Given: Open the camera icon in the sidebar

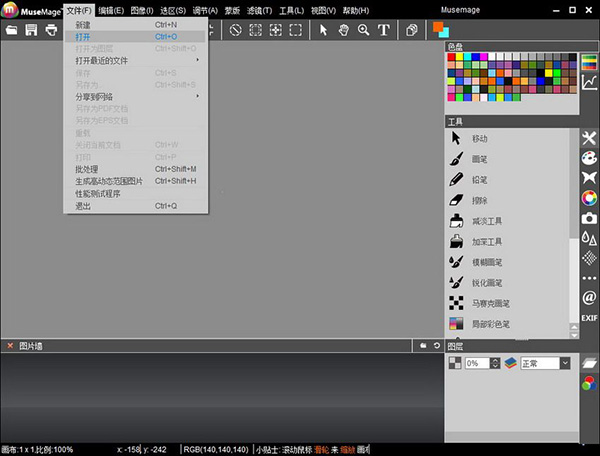Looking at the screenshot, I should tap(589, 218).
